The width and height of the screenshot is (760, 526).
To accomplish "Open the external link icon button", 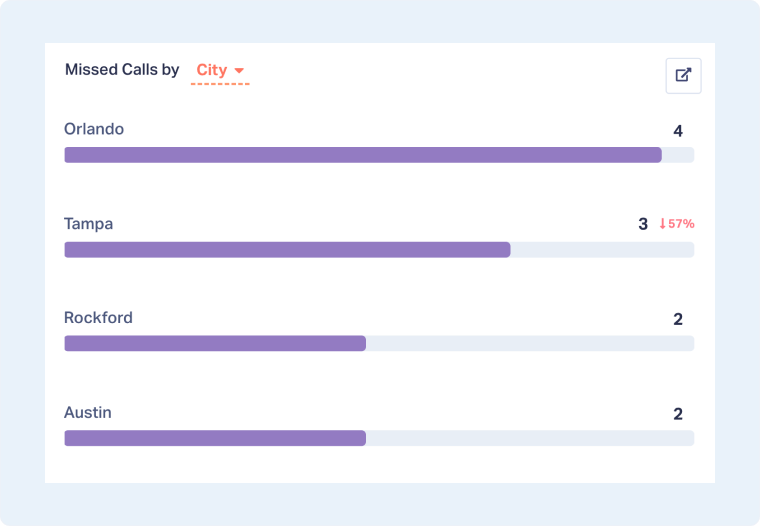I will click(x=683, y=75).
